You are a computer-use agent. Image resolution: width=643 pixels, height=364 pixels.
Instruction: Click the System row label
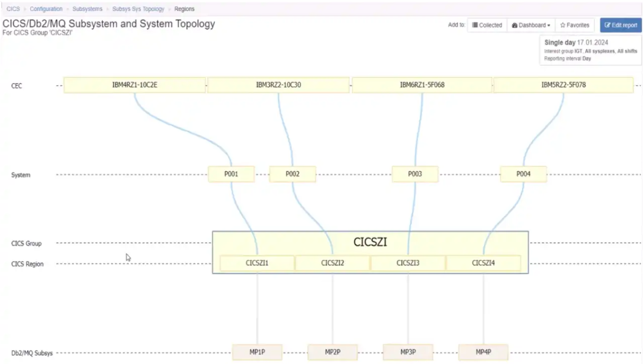(x=21, y=175)
